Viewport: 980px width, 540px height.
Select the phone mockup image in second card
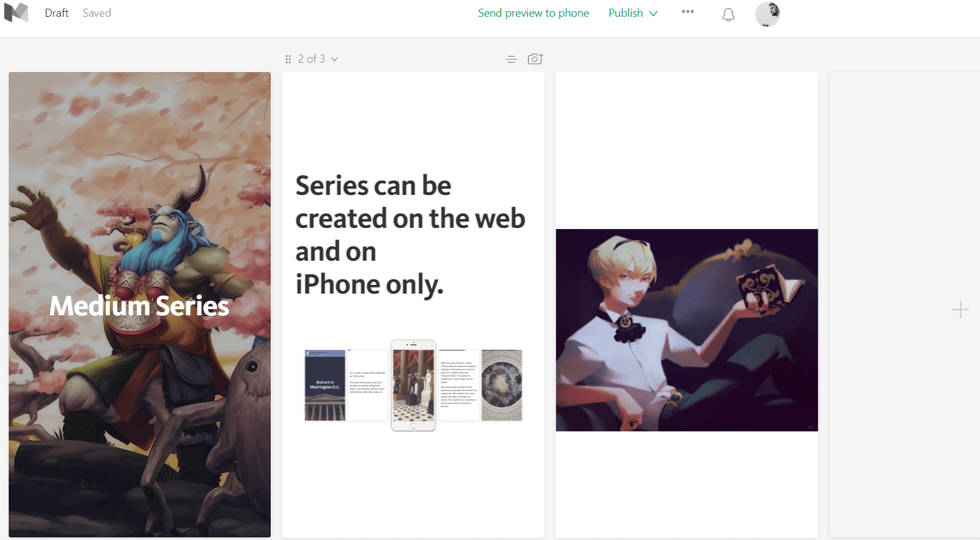pos(414,385)
